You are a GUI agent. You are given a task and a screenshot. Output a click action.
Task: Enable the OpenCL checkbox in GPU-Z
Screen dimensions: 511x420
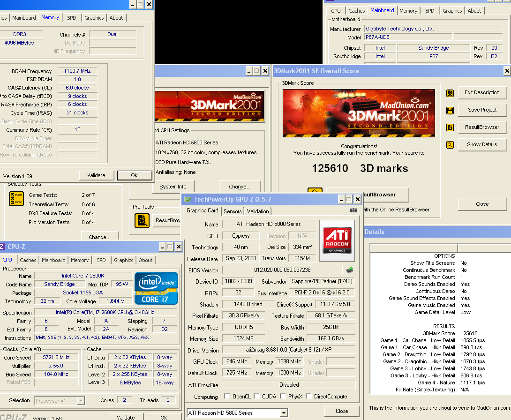coord(227,396)
